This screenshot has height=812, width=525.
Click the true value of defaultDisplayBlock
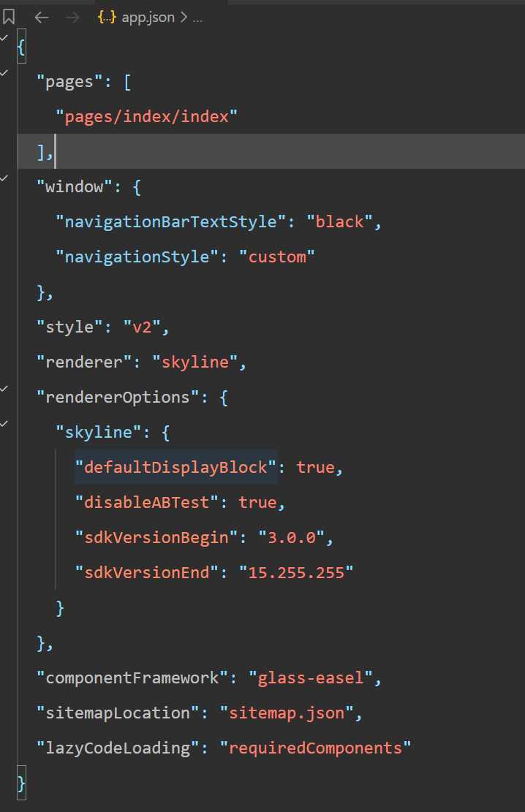tap(315, 467)
